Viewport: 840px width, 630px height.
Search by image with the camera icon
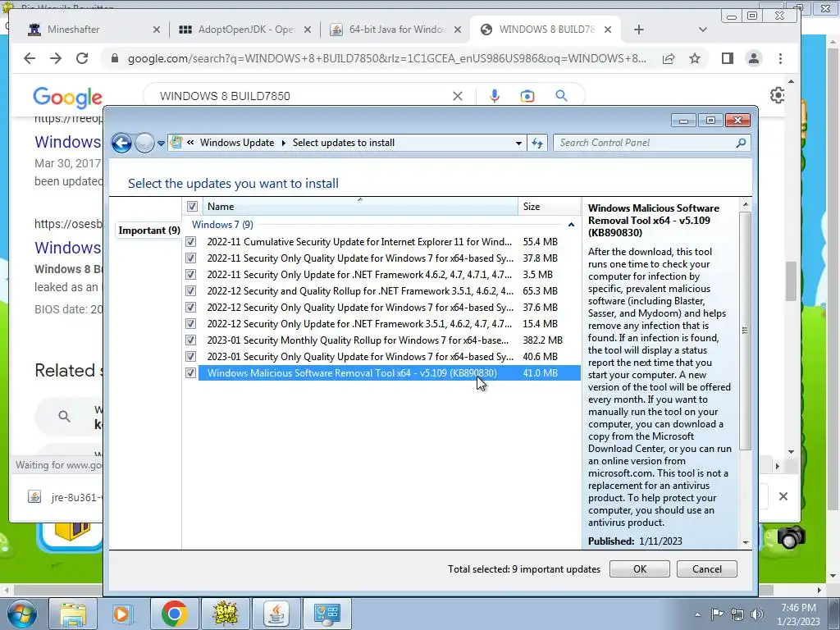pos(527,96)
